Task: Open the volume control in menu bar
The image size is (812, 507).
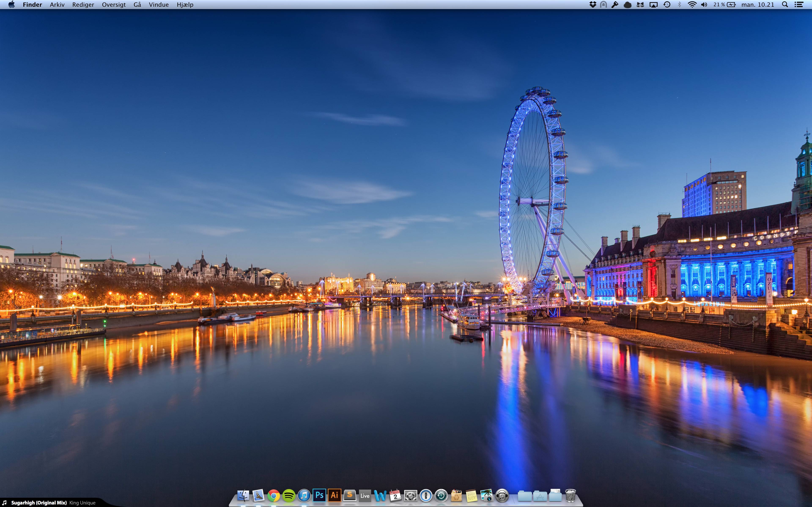Action: pos(704,5)
